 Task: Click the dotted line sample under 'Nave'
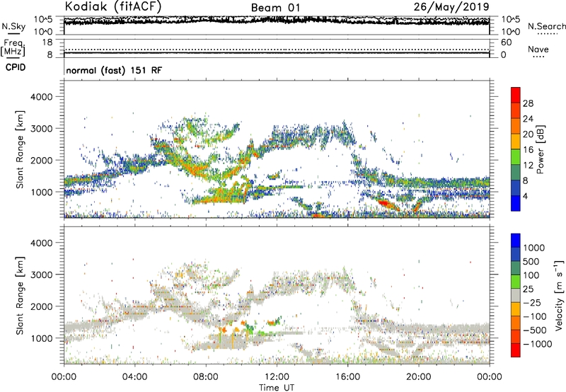[x=538, y=57]
